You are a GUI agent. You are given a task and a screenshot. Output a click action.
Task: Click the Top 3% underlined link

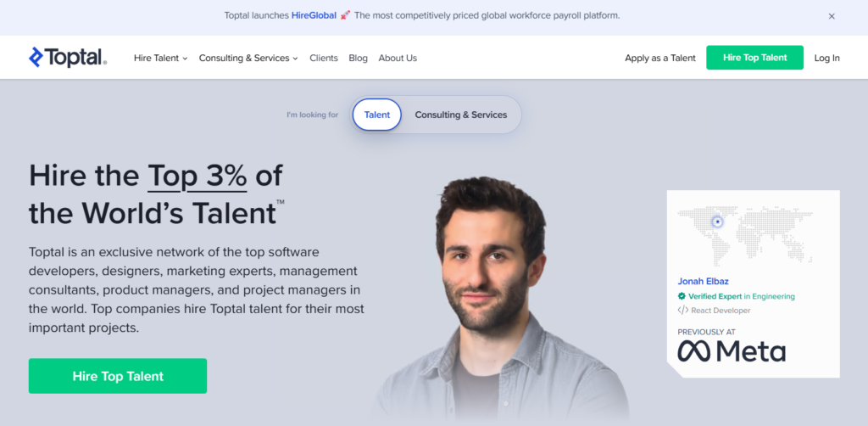click(197, 177)
